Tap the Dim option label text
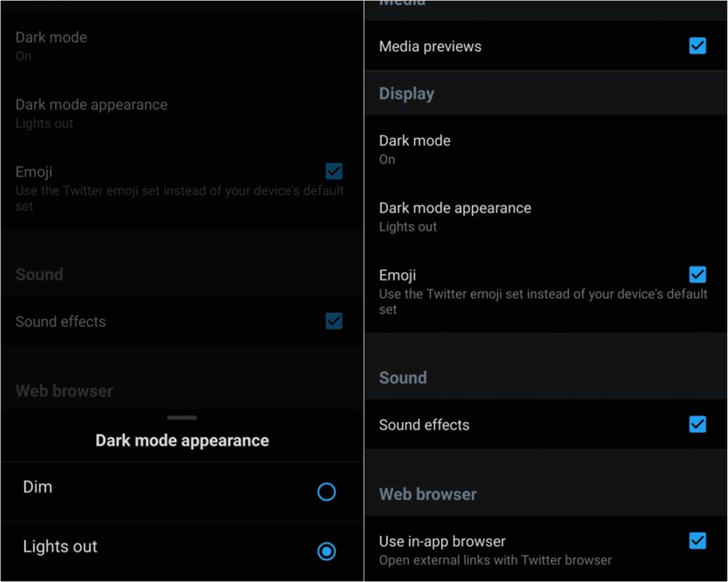The image size is (728, 582). 38,487
